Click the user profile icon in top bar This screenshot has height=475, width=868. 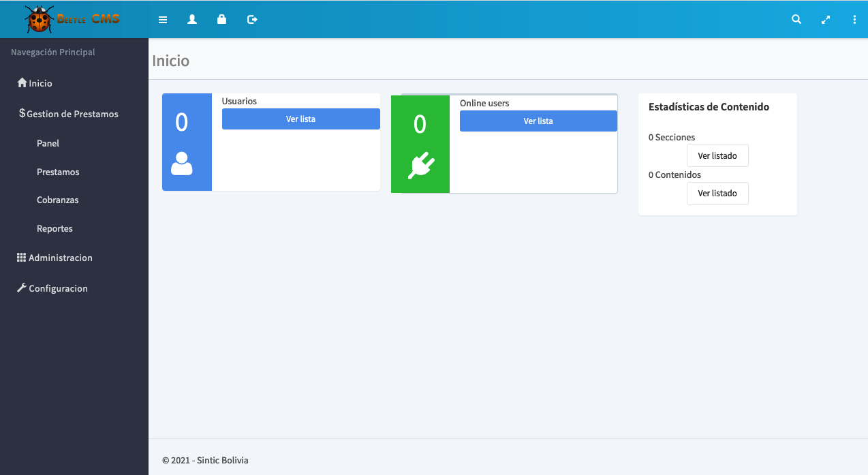pos(192,20)
